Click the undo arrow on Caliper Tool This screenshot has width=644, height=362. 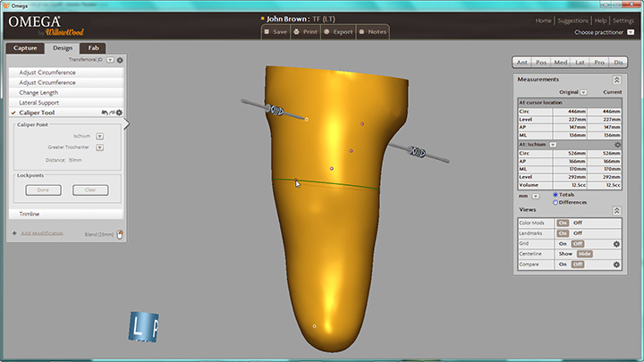[105, 114]
